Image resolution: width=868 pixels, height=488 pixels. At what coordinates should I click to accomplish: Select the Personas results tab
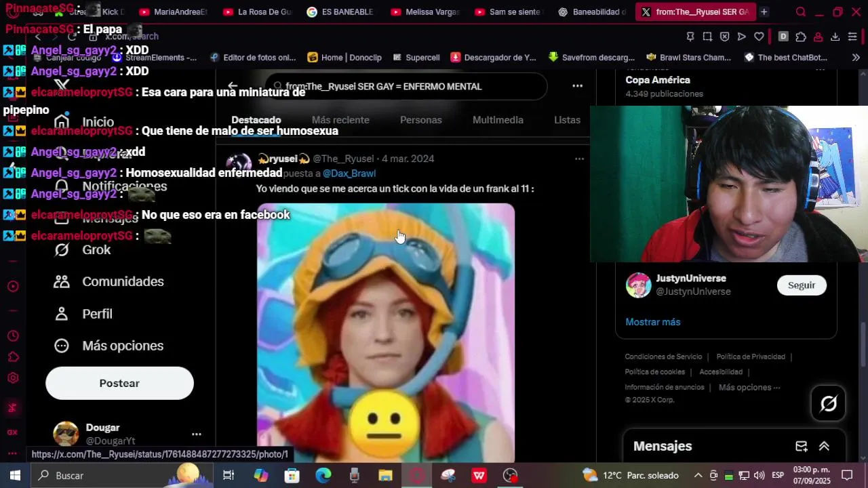(x=420, y=120)
